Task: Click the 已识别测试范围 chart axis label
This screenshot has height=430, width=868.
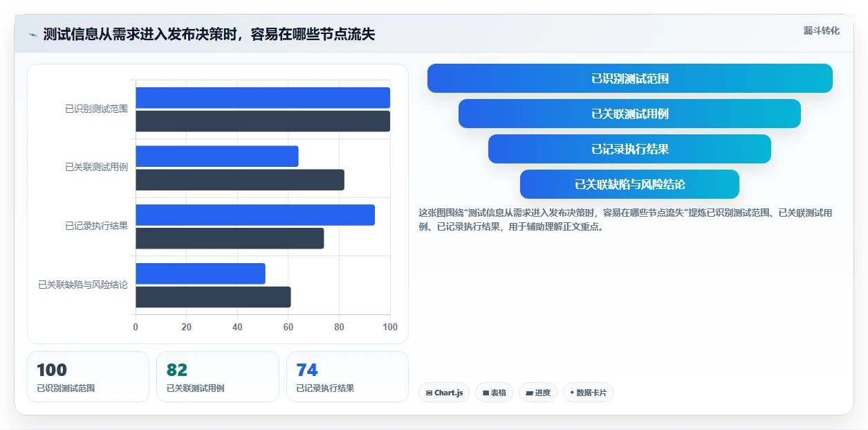Action: [x=96, y=109]
